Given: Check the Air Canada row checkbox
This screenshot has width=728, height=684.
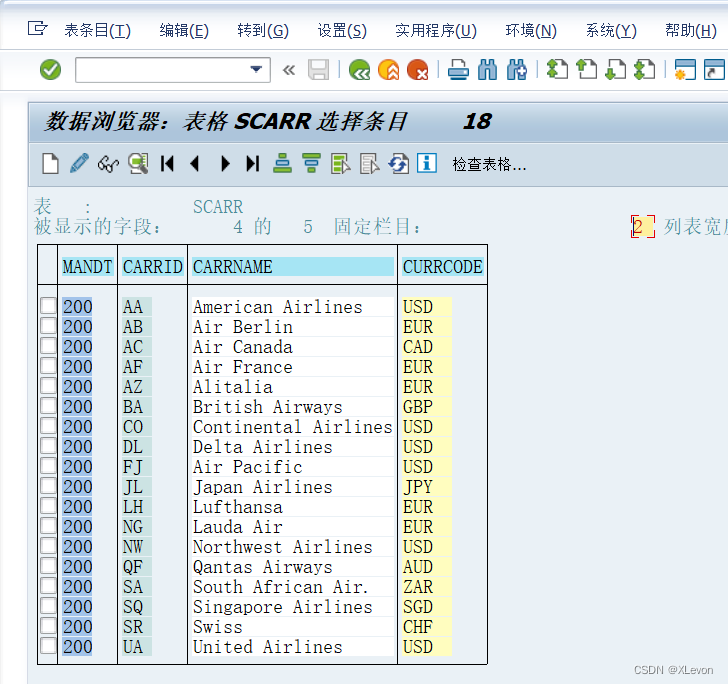Looking at the screenshot, I should 48,345.
